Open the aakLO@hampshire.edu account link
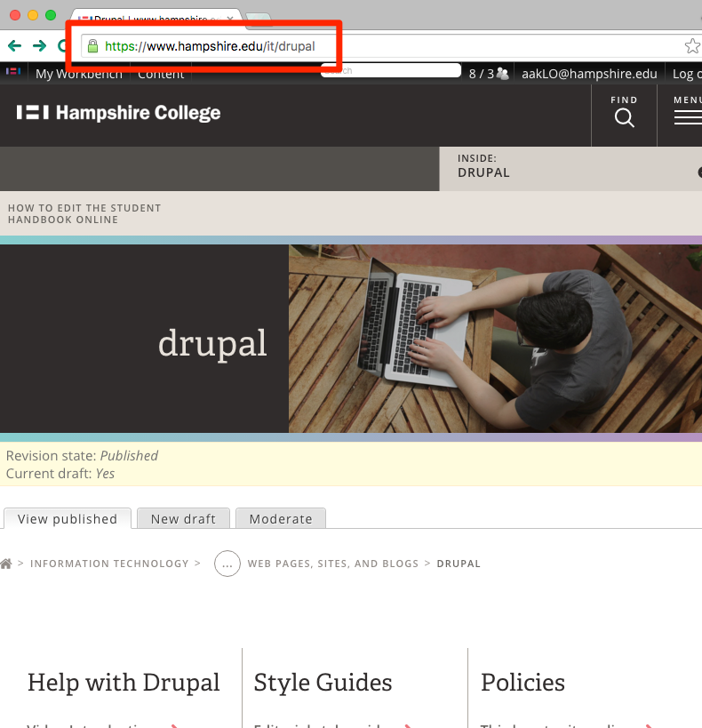This screenshot has height=728, width=702. [589, 74]
